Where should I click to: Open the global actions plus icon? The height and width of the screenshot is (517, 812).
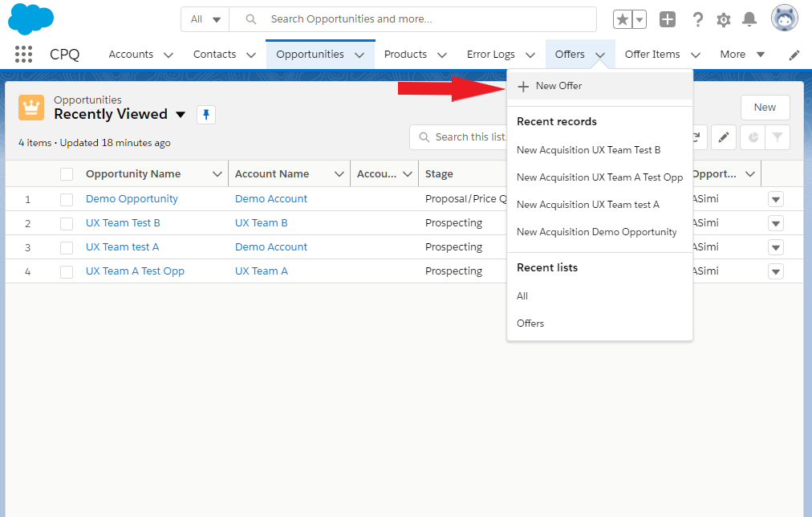pos(668,20)
